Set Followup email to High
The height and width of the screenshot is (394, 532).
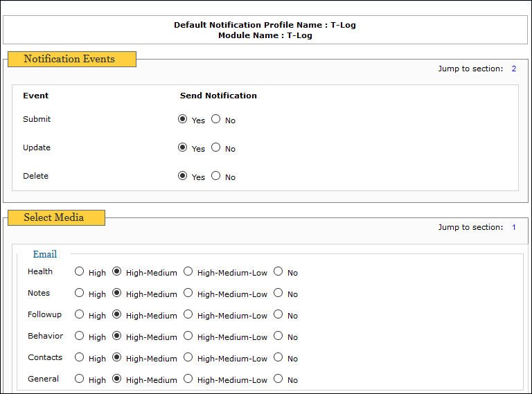point(80,314)
